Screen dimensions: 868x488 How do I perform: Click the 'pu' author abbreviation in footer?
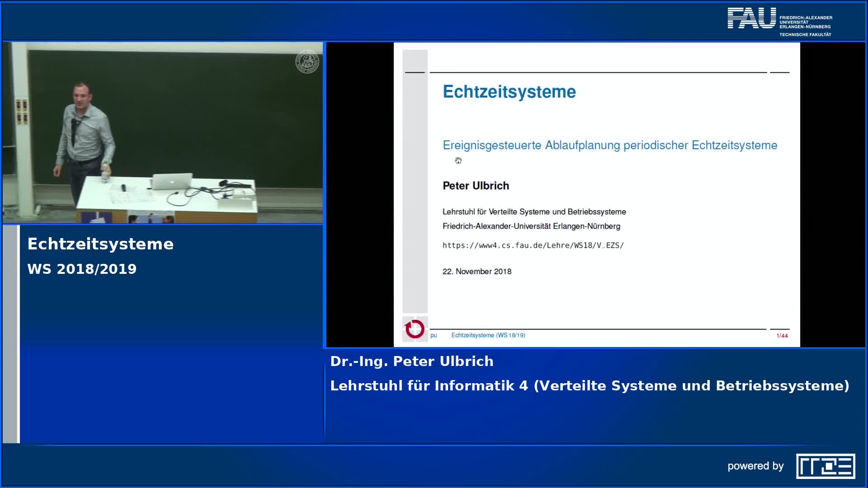click(434, 335)
